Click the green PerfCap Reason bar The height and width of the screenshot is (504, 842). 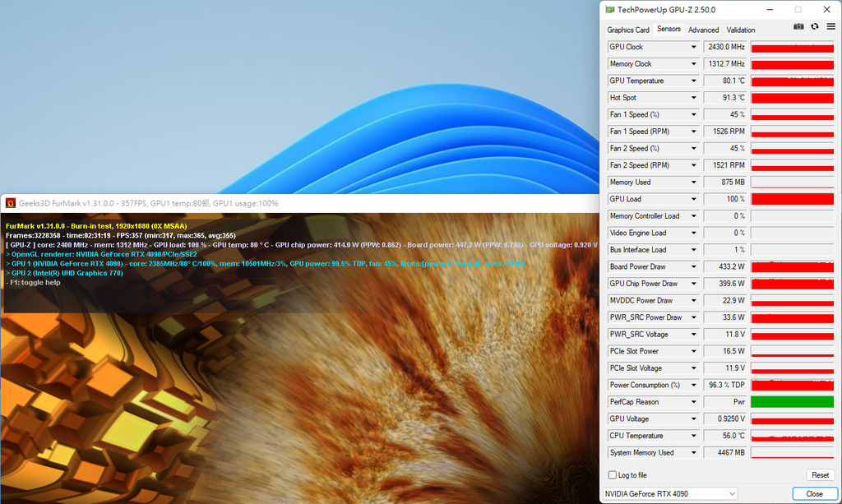tap(792, 402)
